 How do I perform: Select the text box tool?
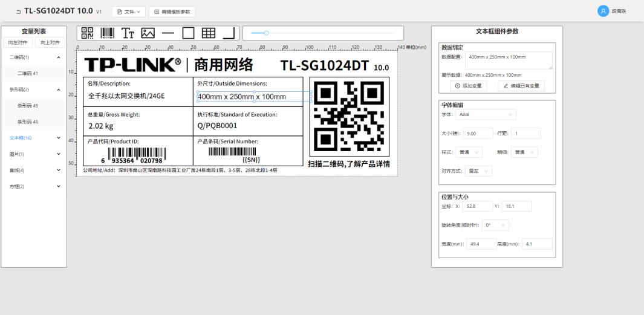coord(128,33)
